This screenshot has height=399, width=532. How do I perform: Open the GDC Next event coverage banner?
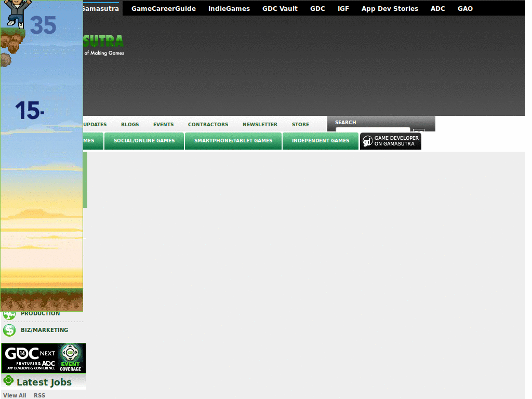(44, 358)
